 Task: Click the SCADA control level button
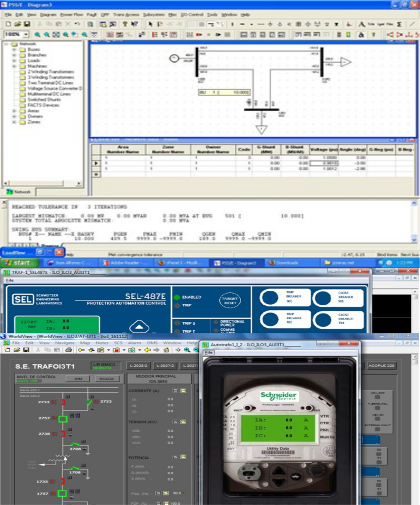[107, 379]
